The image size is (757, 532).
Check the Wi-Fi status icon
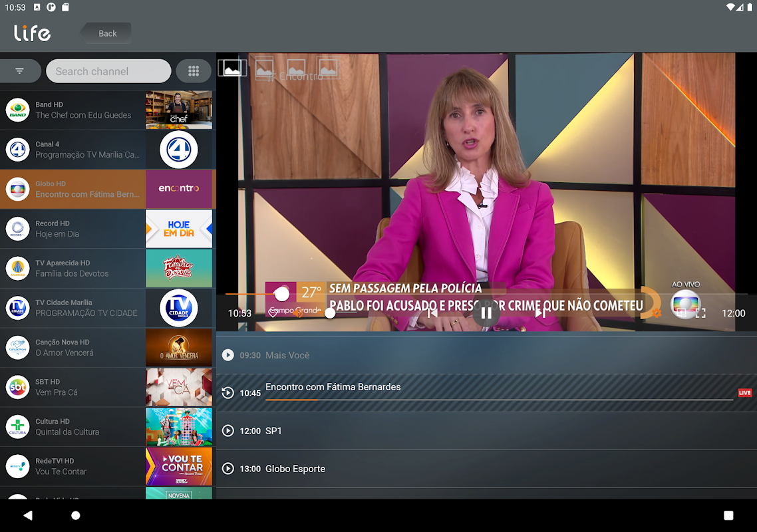coord(730,7)
